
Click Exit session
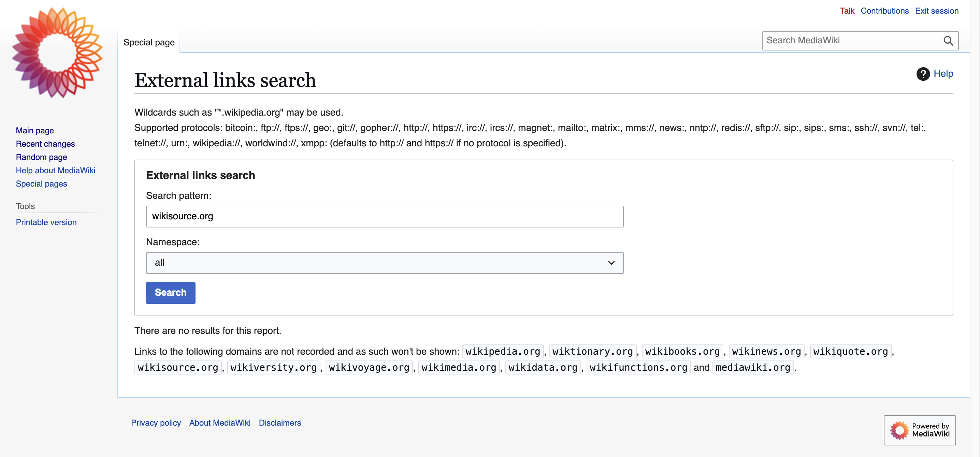936,11
